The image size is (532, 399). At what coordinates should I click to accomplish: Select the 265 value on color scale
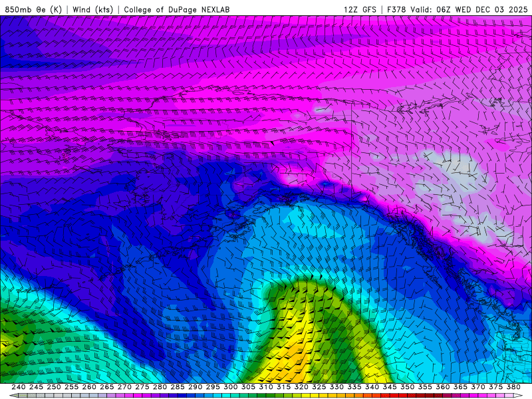(x=106, y=387)
